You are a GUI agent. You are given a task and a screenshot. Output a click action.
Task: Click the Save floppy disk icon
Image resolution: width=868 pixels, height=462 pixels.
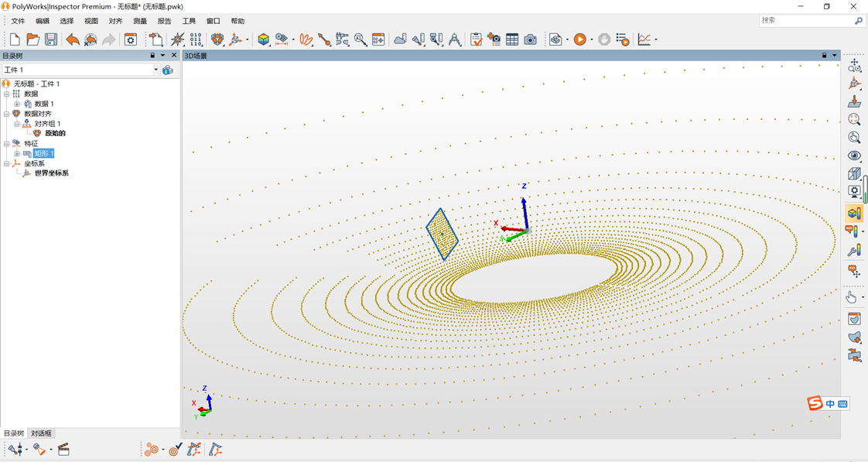51,39
